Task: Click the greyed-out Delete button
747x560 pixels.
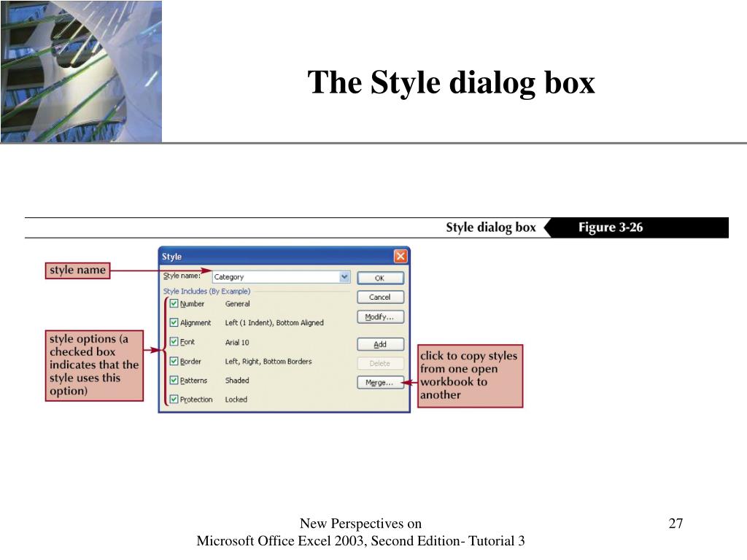Action: click(x=380, y=363)
